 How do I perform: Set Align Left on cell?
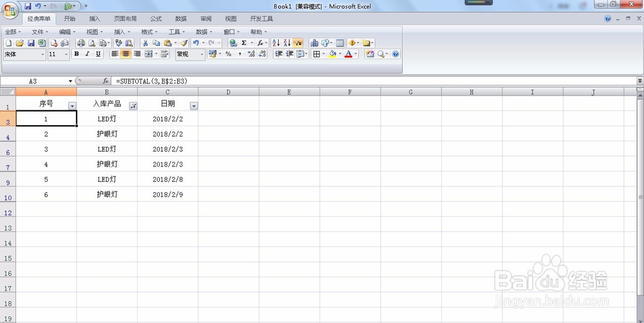click(115, 54)
